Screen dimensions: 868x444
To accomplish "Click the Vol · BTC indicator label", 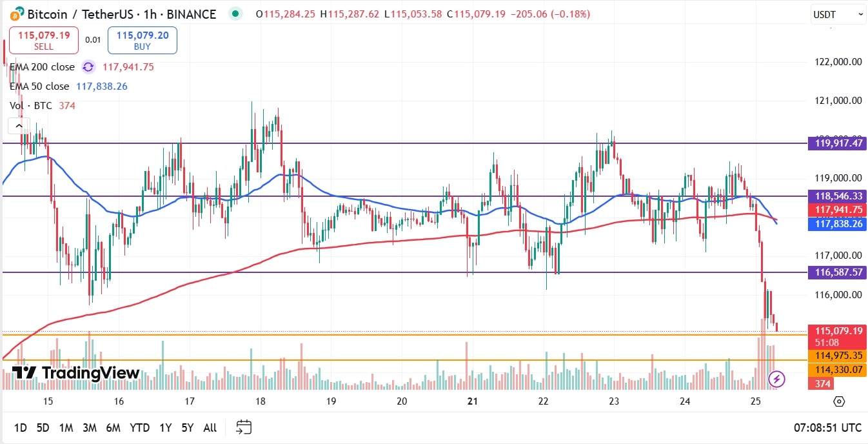I will 31,105.
